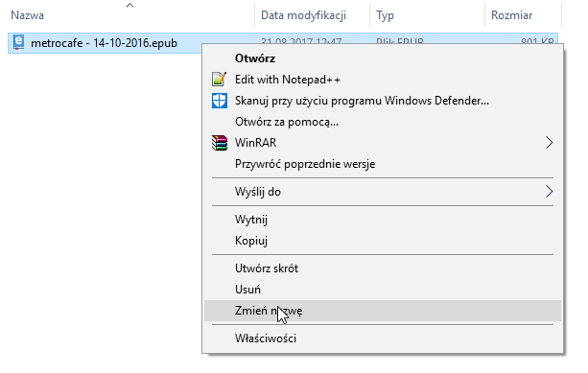Choose Wytnij in the context menu
Viewport: 588px width, 373px height.
pos(383,220)
